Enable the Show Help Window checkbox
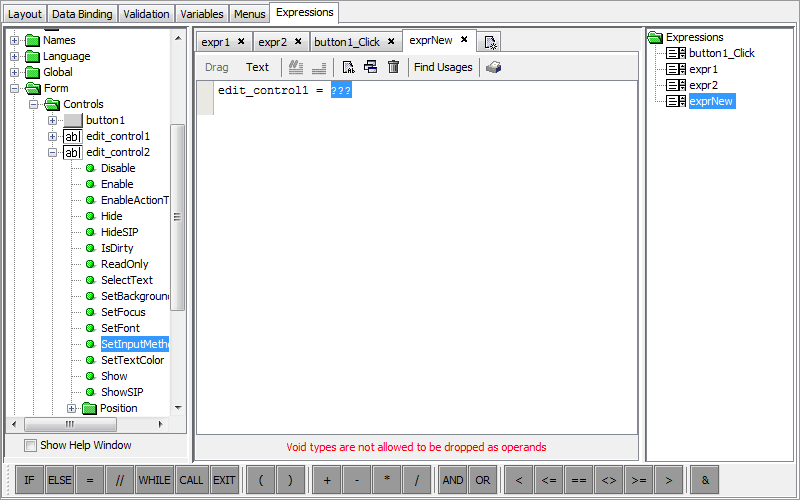The image size is (800, 500). tap(30, 446)
